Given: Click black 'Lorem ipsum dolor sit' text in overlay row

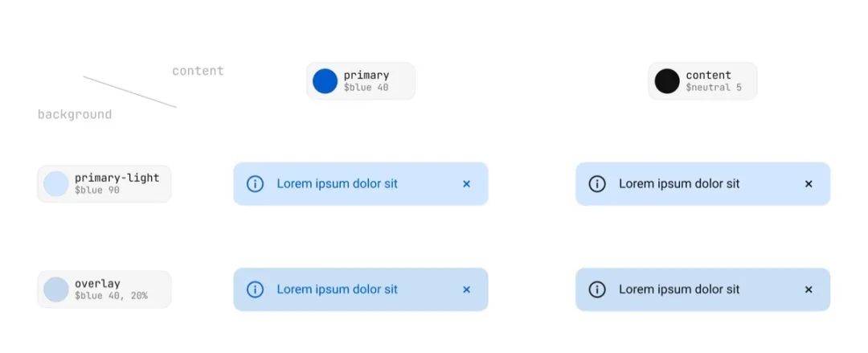Looking at the screenshot, I should pyautogui.click(x=679, y=289).
